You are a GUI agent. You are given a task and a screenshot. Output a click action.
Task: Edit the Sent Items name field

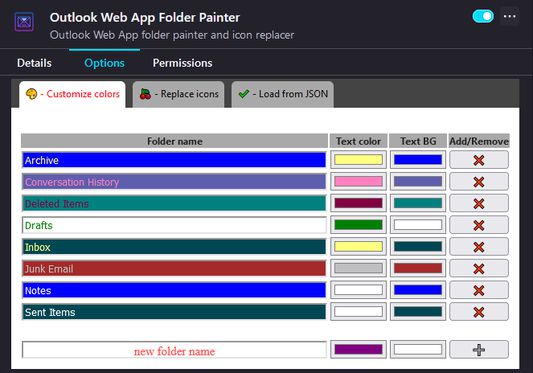tap(174, 312)
